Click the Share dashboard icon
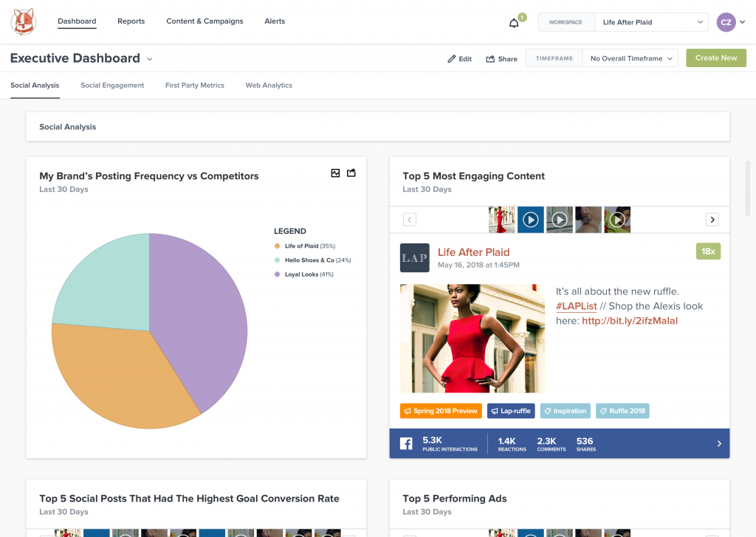756x537 pixels. click(489, 59)
